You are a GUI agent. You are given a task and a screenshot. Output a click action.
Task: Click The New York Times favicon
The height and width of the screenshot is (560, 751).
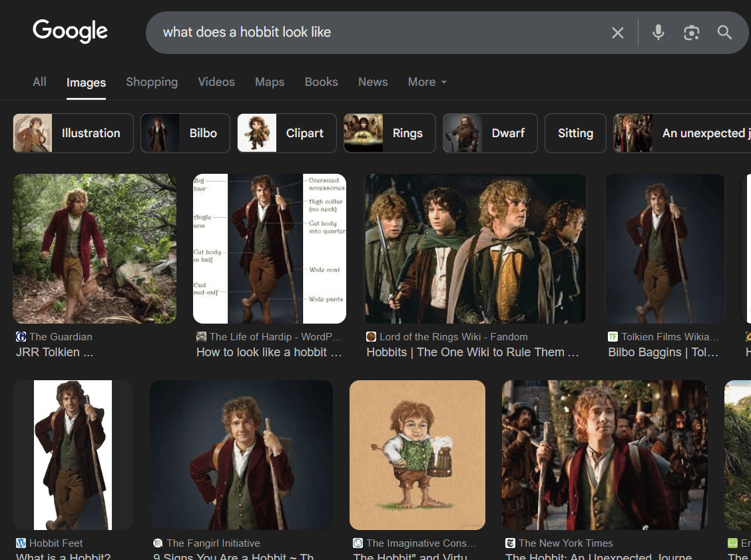coord(510,543)
